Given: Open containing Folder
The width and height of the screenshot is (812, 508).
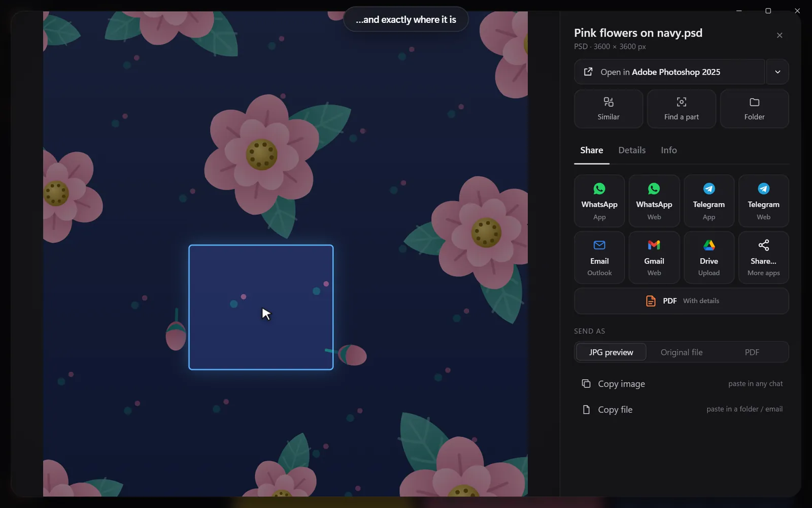Looking at the screenshot, I should pos(755,109).
